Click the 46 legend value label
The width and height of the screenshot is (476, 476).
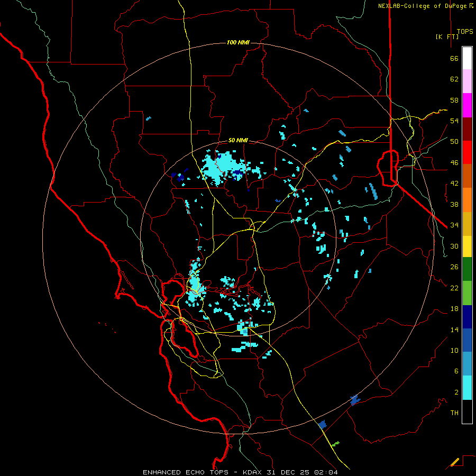pos(454,163)
